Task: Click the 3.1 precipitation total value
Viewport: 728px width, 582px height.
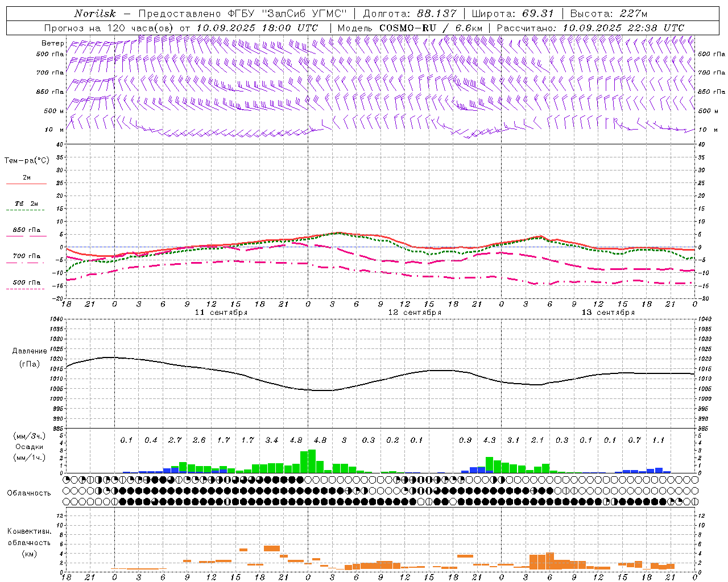Action: click(513, 440)
